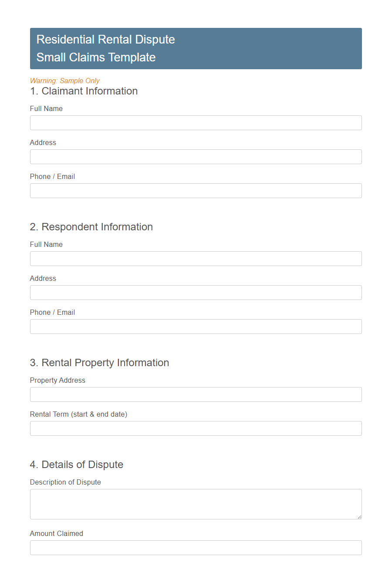392x566 pixels.
Task: Click the Residential Rental Dispute header banner
Action: click(x=196, y=48)
